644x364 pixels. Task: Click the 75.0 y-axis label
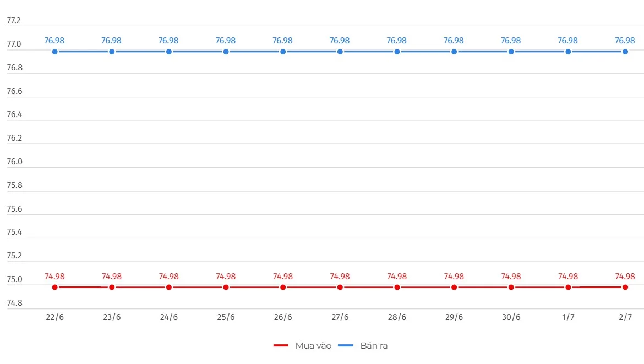[x=14, y=279]
